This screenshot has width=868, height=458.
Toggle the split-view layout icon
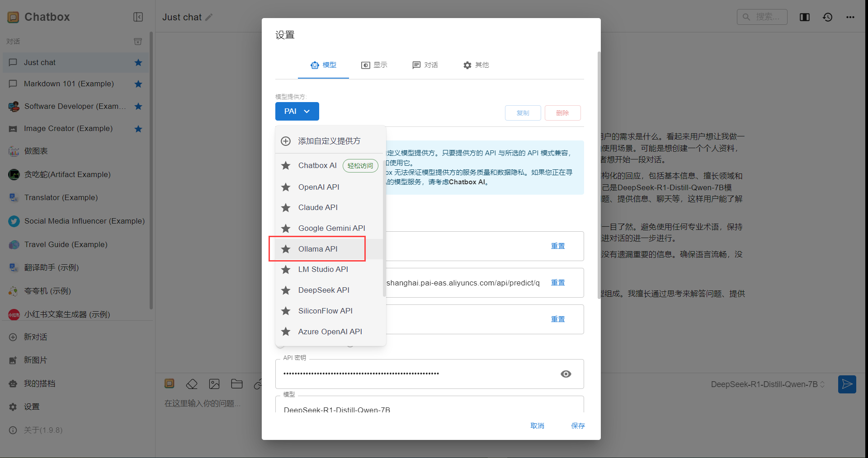coord(804,17)
